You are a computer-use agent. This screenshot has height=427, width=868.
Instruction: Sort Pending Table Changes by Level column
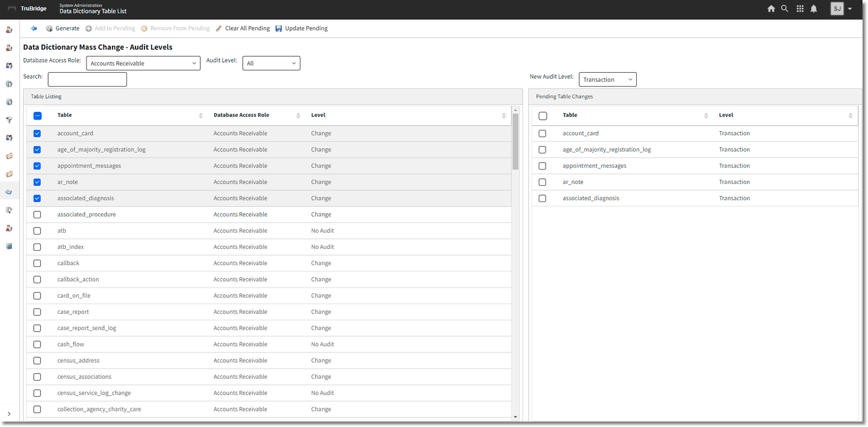click(851, 115)
